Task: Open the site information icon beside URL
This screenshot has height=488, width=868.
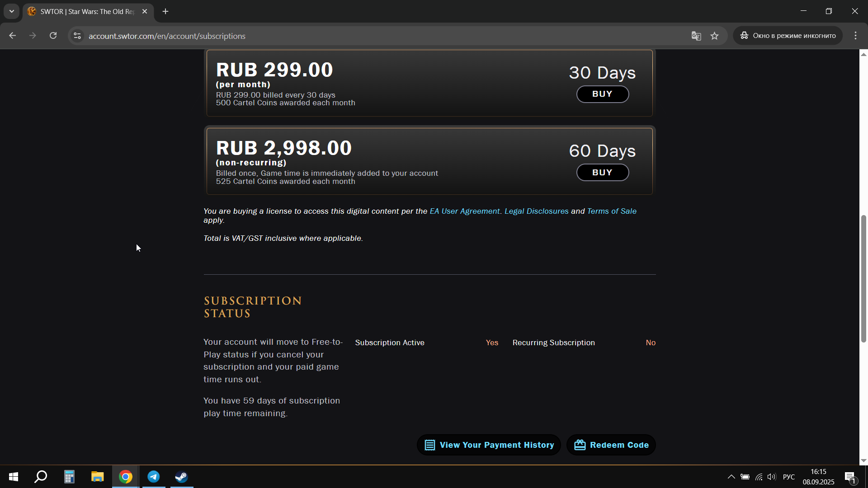Action: pos(77,36)
